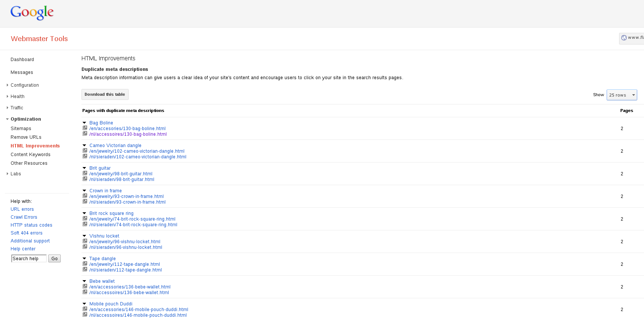Click external icon next to /en/accessories/136-bebe-wallet.html

(x=85, y=287)
